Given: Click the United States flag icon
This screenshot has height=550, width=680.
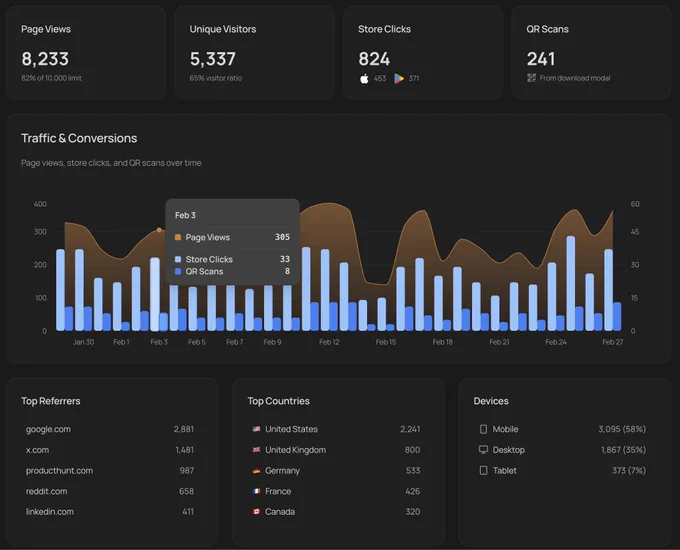Looking at the screenshot, I should (x=256, y=429).
